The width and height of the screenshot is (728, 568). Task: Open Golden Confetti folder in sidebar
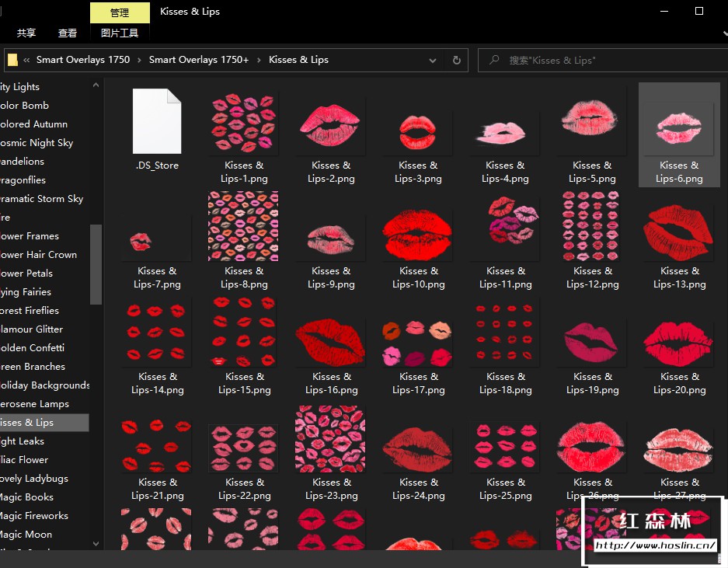pos(33,347)
